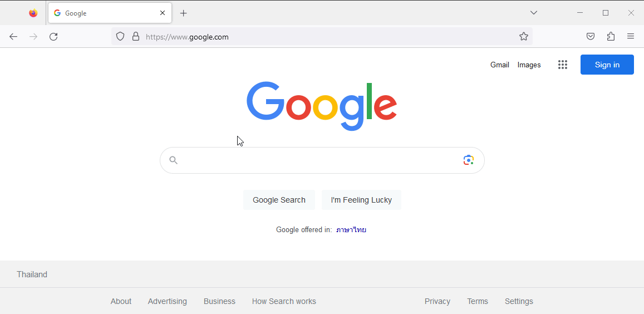Viewport: 644px width, 314px height.
Task: Open a new tab with plus button
Action: pos(184,13)
